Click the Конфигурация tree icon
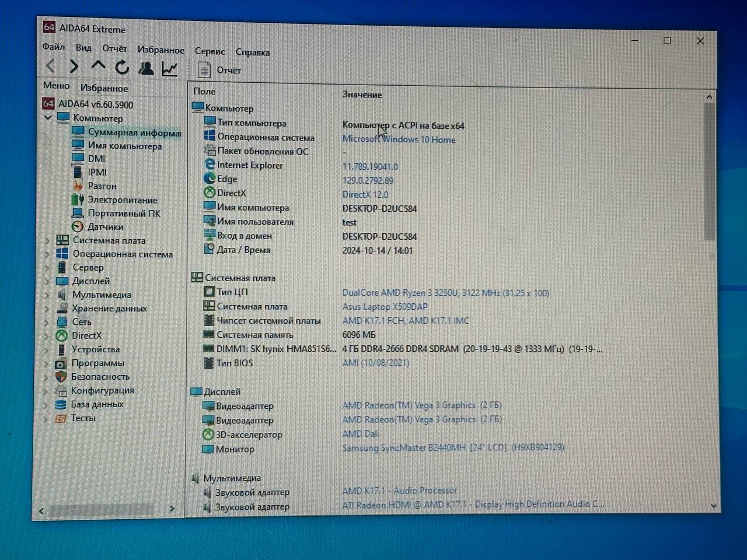Viewport: 747px width, 560px height. tap(61, 391)
